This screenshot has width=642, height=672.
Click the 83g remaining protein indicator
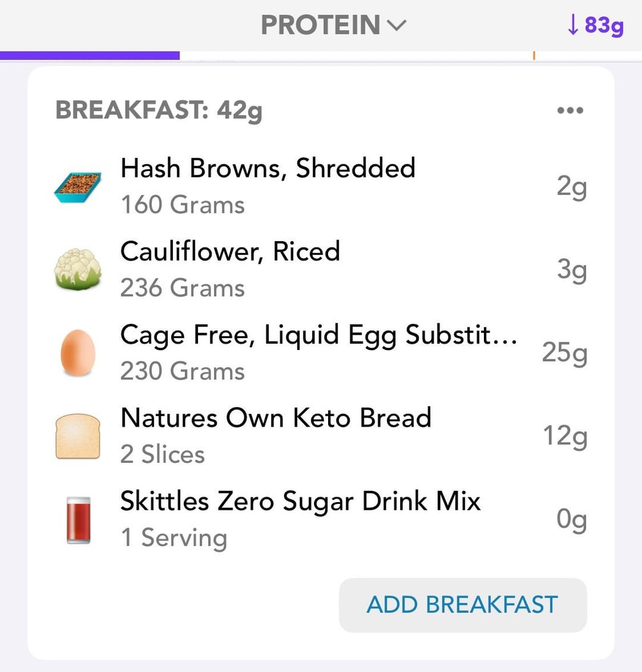tap(595, 26)
